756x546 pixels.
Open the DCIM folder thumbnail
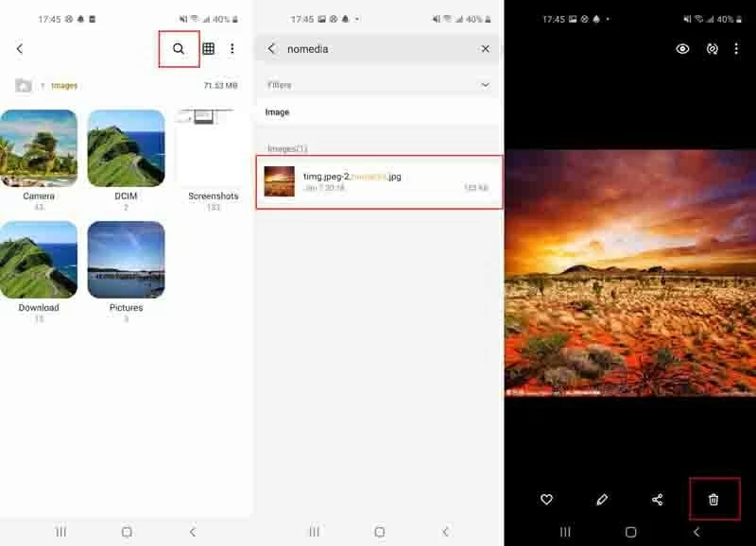[x=126, y=148]
